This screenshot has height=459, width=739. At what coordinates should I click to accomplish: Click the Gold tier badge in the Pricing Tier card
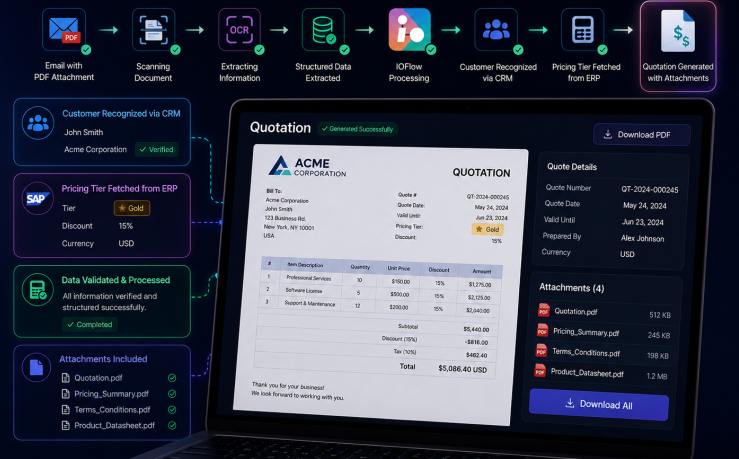(132, 208)
